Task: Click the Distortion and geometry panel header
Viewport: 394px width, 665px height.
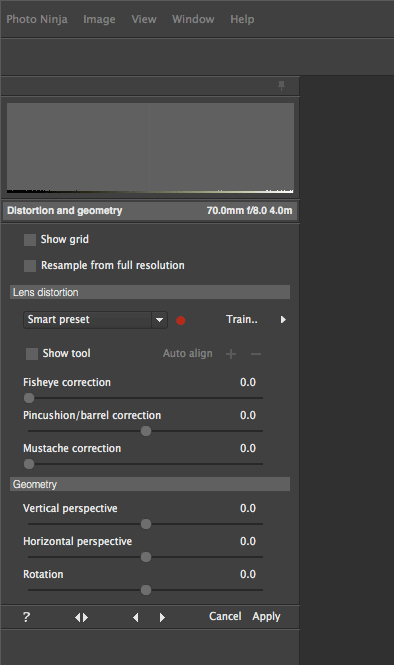Action: (150, 211)
